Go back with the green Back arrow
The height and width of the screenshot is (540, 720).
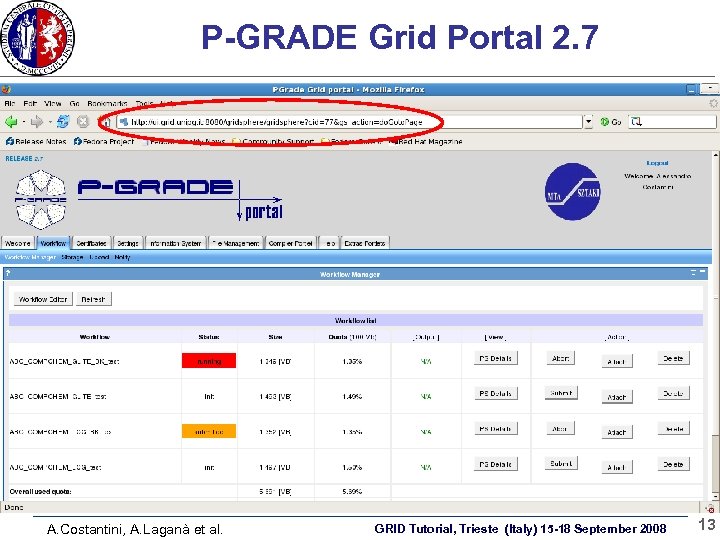[x=11, y=122]
